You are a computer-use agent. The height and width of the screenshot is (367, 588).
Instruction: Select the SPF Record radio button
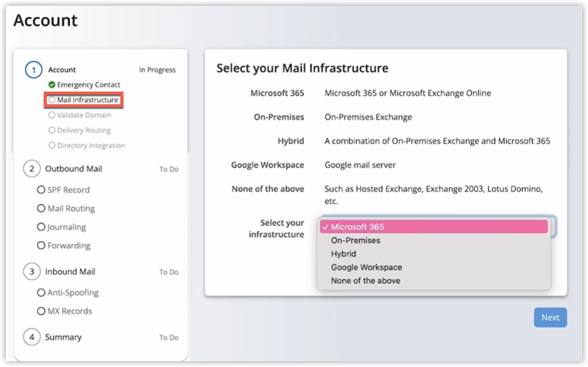point(41,190)
